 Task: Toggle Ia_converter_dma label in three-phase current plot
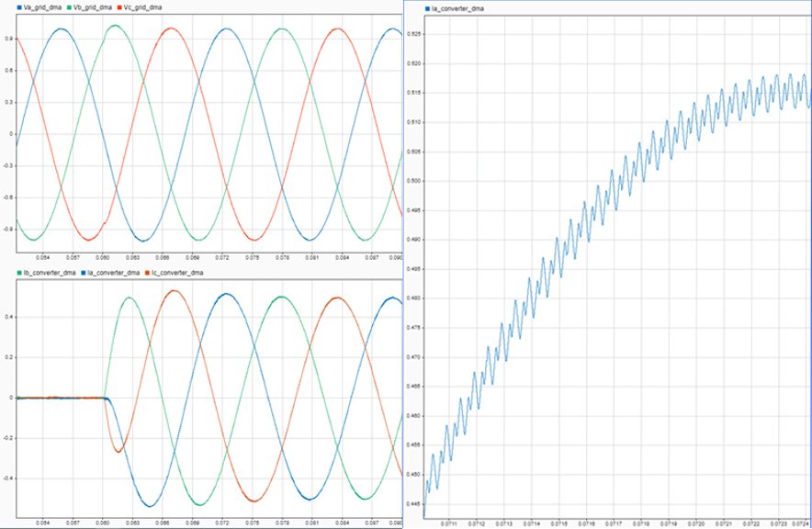[x=115, y=273]
